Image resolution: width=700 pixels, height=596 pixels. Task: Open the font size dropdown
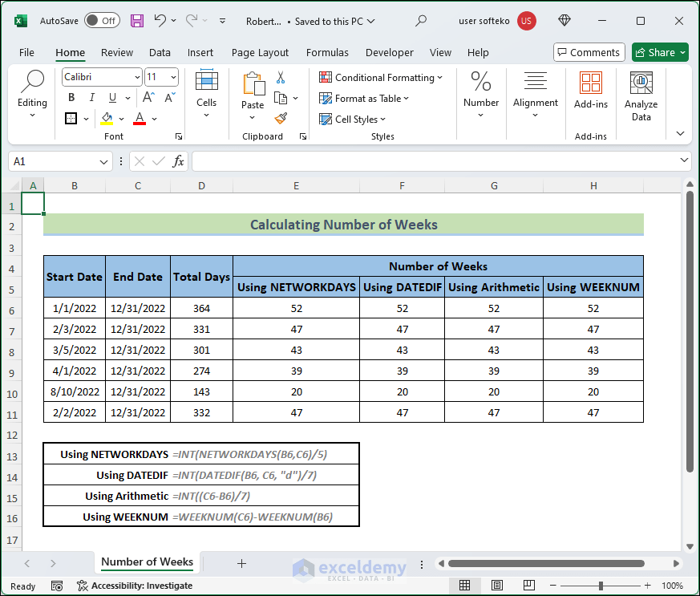coord(172,76)
